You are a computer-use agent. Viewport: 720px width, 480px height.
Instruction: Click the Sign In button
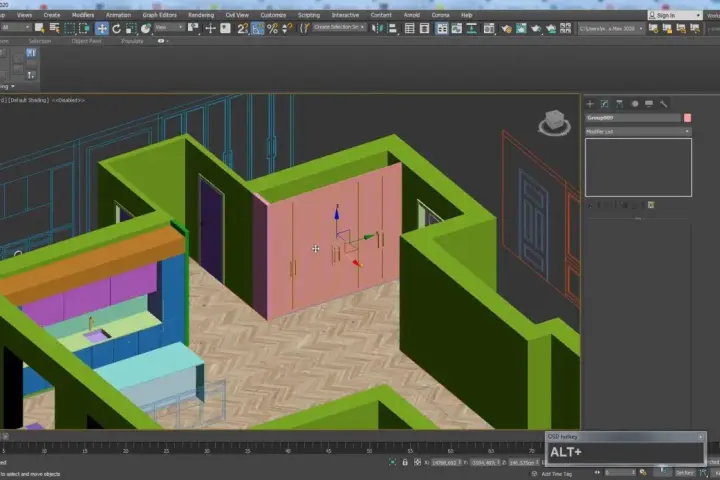point(675,15)
